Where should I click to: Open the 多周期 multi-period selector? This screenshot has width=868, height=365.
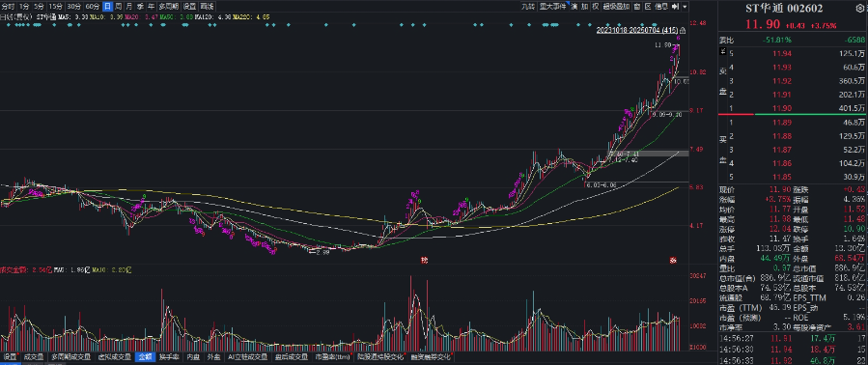tap(168, 7)
